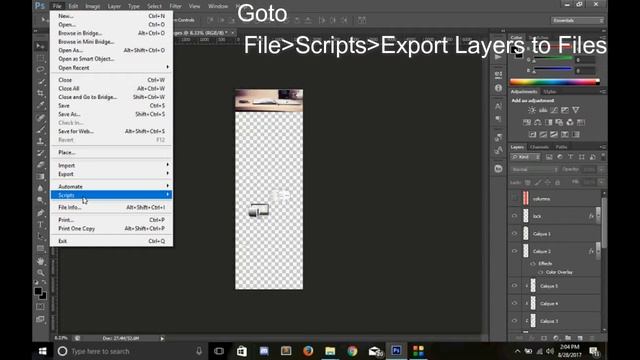
Task: Hide the Calque 5 layer
Action: click(x=515, y=286)
